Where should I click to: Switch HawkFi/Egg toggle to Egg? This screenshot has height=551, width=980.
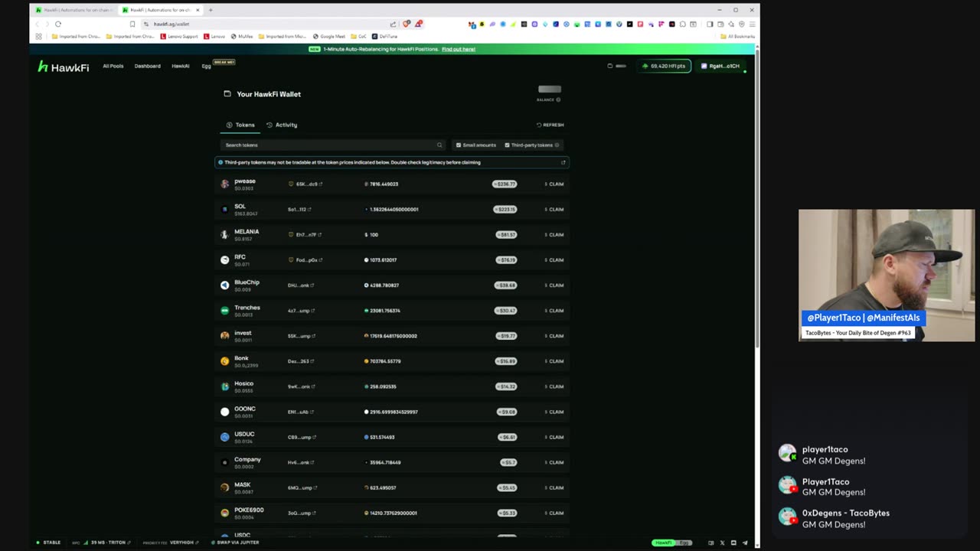(684, 543)
